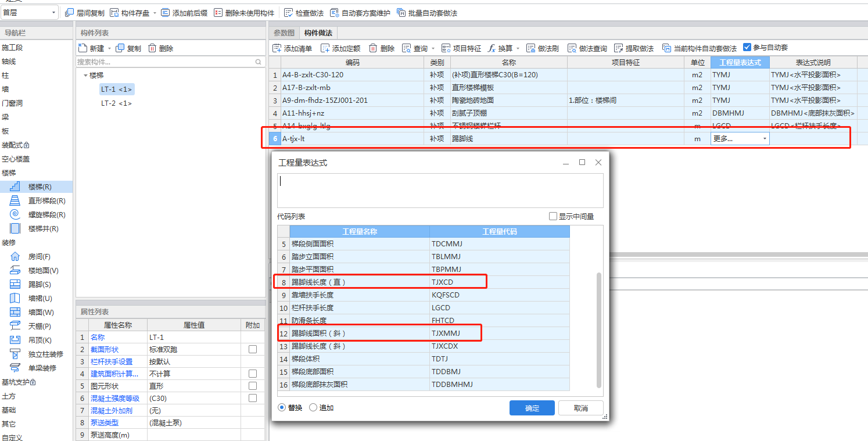Open 做法查询

(x=587, y=48)
